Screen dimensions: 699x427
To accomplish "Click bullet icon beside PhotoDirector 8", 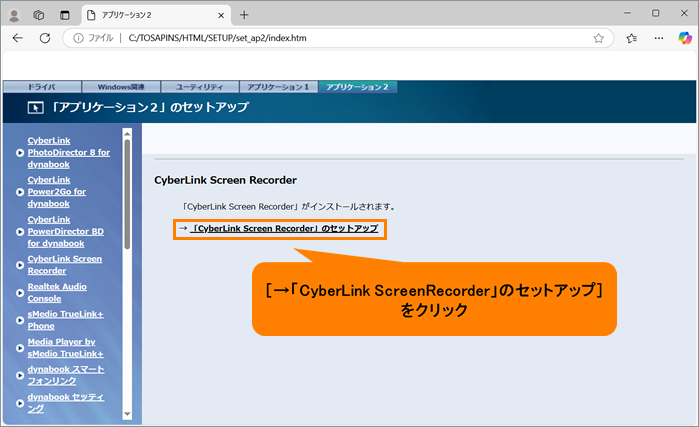I will (x=20, y=153).
